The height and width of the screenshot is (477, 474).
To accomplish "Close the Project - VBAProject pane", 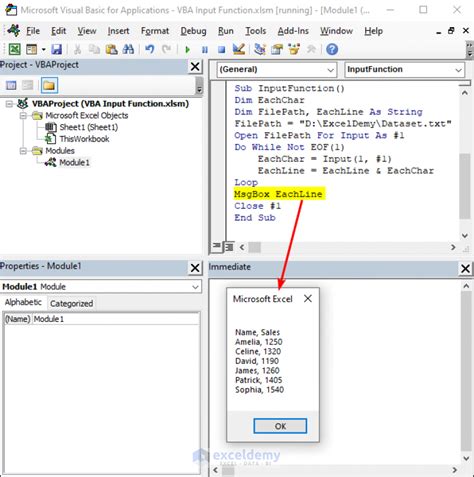I will (x=195, y=67).
